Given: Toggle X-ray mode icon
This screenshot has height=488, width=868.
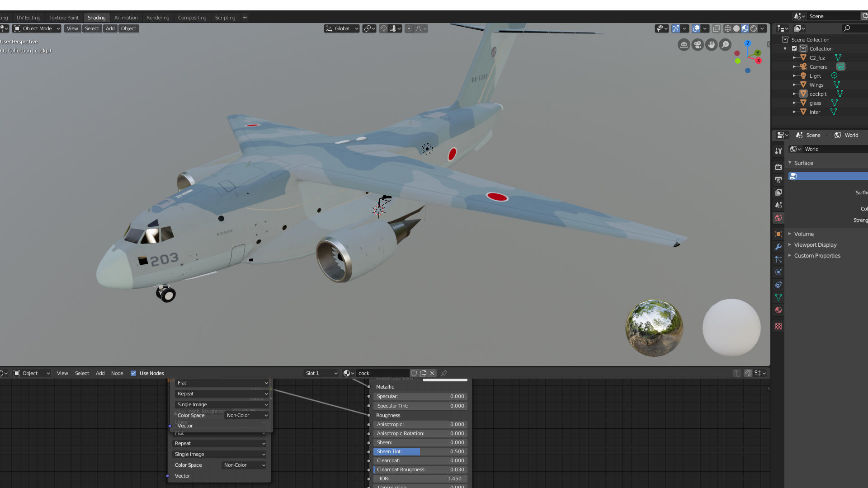Looking at the screenshot, I should [x=717, y=28].
